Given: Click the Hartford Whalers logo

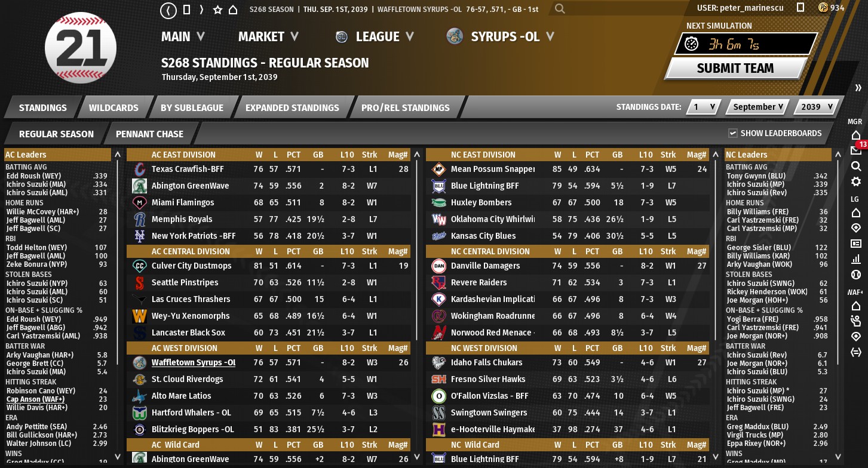Looking at the screenshot, I should pos(139,412).
